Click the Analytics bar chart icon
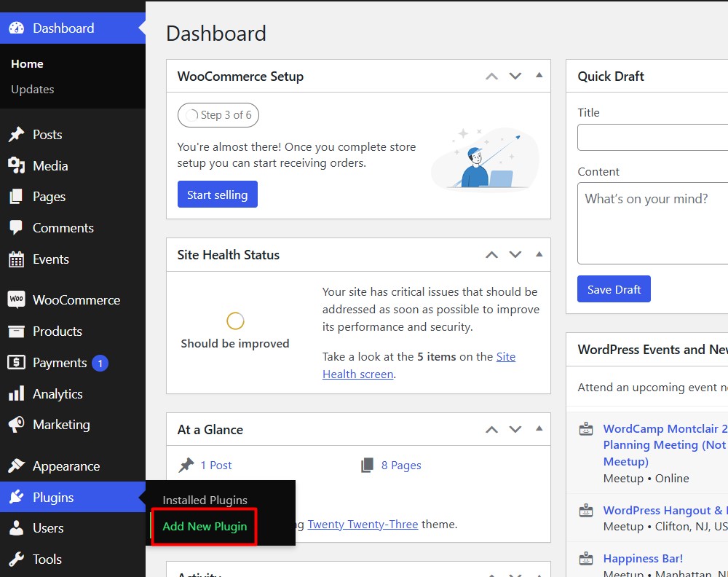The width and height of the screenshot is (728, 577). click(x=16, y=393)
